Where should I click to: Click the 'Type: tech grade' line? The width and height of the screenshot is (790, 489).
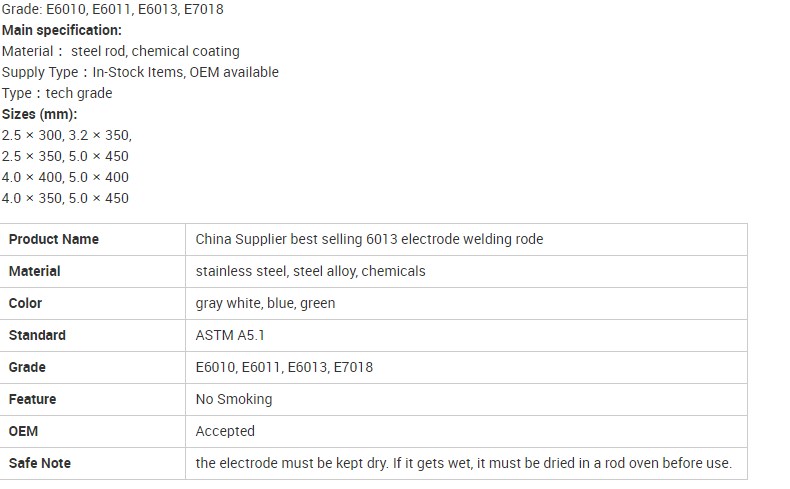[57, 93]
